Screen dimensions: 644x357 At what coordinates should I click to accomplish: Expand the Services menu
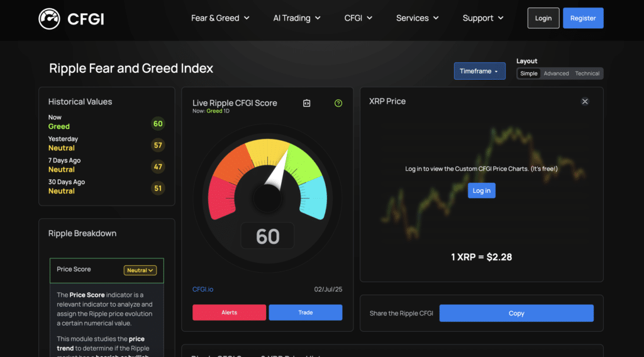pyautogui.click(x=418, y=18)
